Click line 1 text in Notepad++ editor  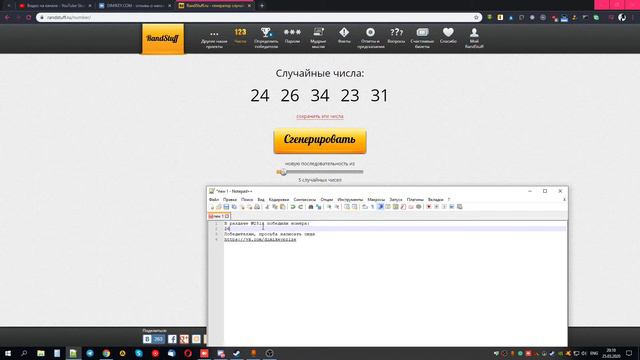coord(267,224)
